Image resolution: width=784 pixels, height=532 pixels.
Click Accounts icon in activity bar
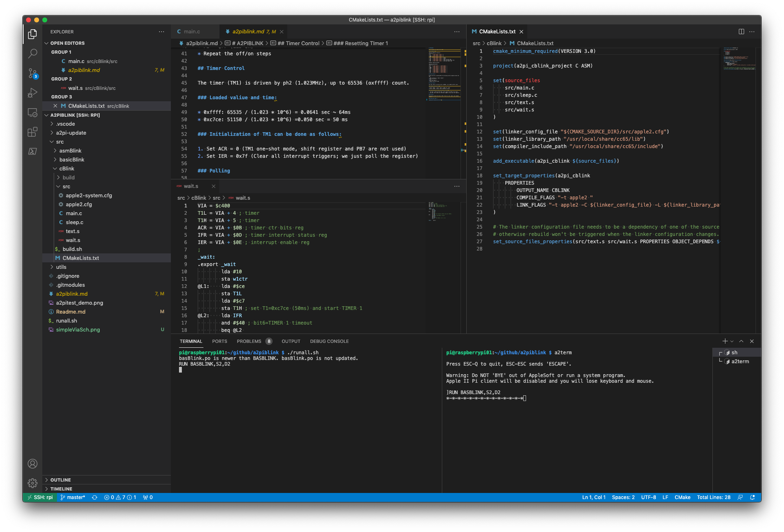(x=33, y=464)
